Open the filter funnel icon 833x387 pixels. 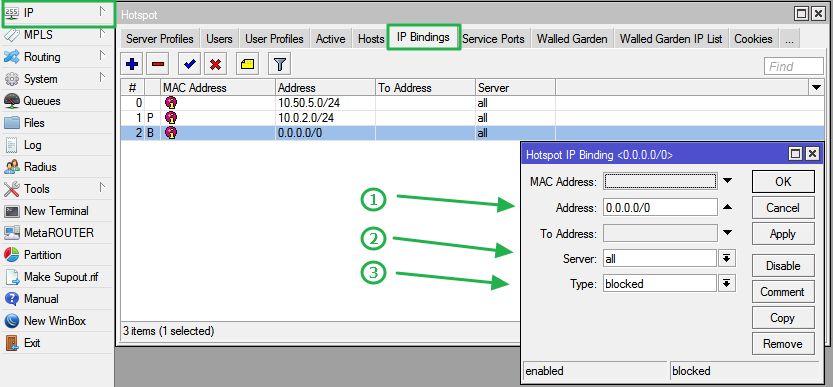(x=280, y=65)
